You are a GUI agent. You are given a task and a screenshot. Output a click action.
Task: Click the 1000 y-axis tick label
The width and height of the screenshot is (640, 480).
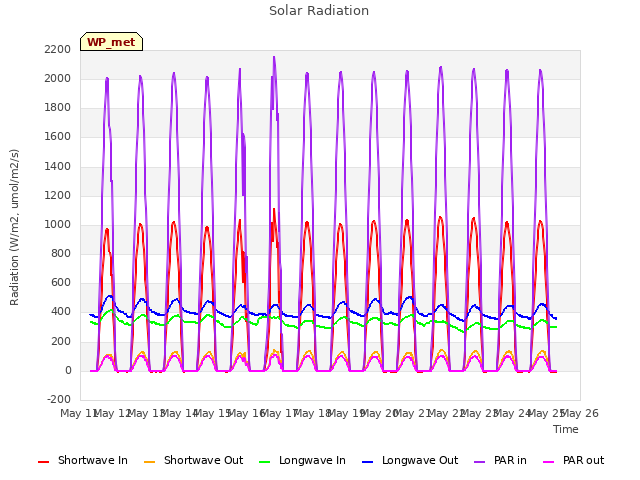click(58, 224)
